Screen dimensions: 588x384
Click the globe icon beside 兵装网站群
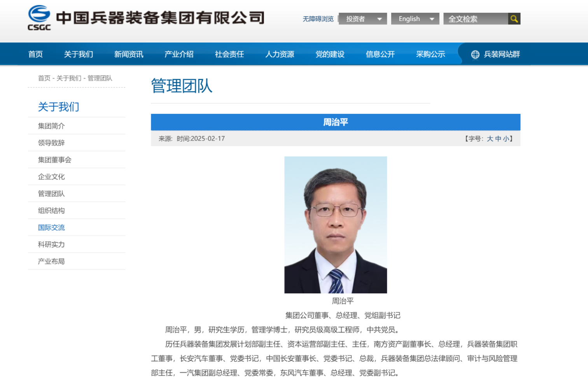(x=475, y=54)
